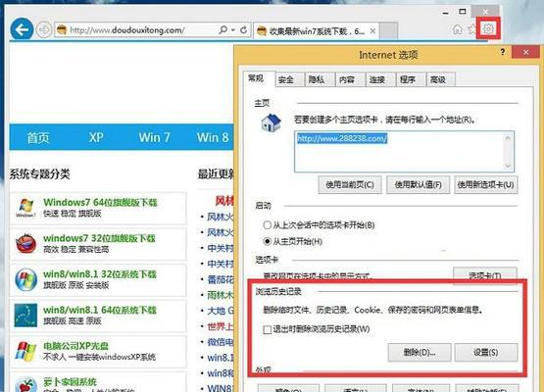The width and height of the screenshot is (544, 392).
Task: Click the 使用默认值(F) button
Action: pyautogui.click(x=419, y=184)
